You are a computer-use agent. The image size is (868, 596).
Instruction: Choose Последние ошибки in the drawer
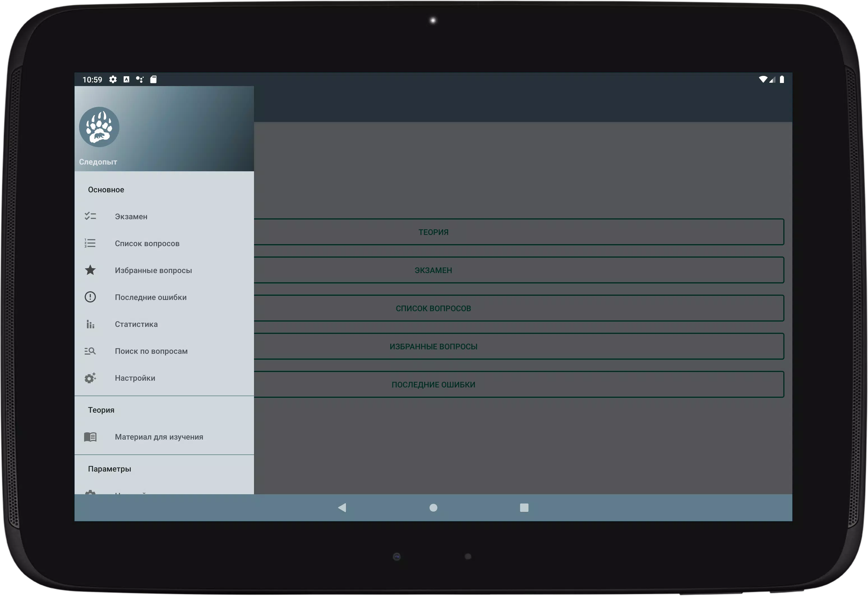coord(164,297)
